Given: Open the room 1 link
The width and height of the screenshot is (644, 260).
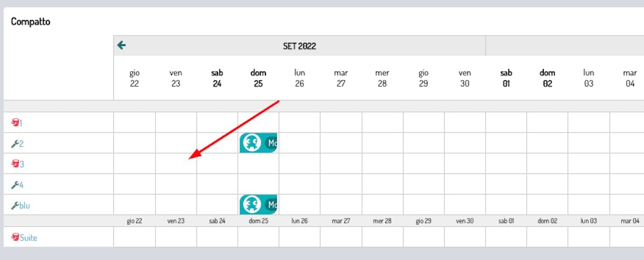Looking at the screenshot, I should pos(21,123).
